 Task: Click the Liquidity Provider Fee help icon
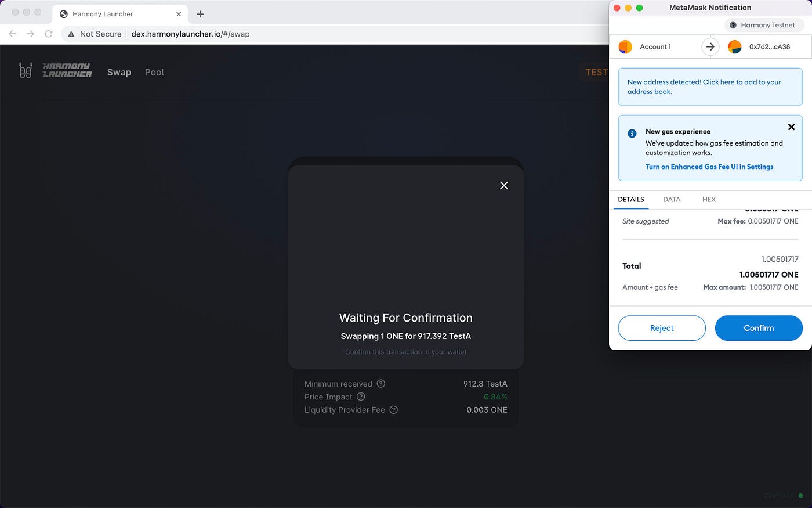[393, 410]
